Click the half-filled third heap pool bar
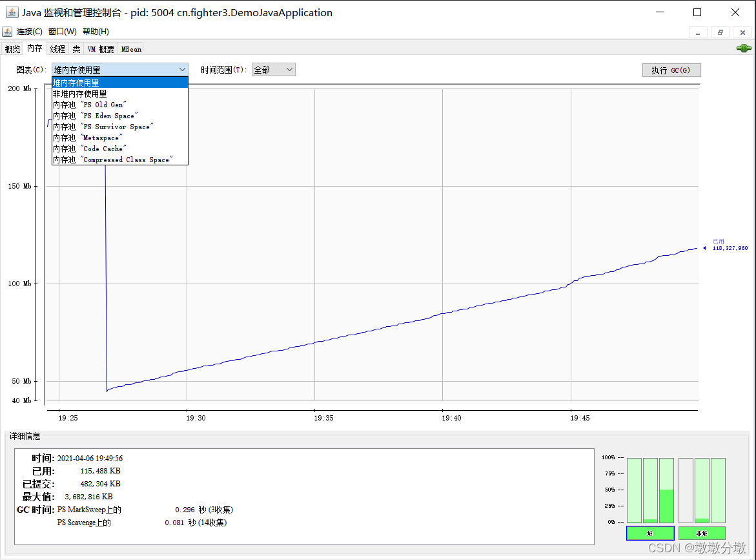Viewport: 756px width, 560px height. point(666,490)
